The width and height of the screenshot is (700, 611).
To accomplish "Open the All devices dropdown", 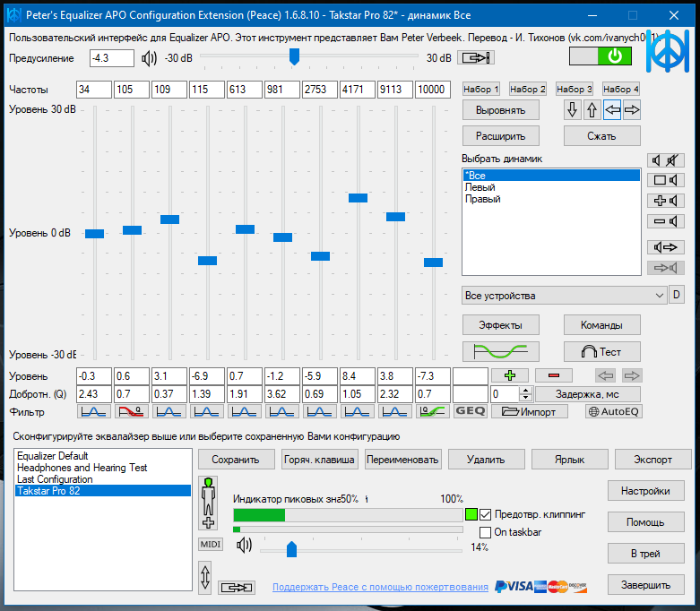I will (565, 296).
